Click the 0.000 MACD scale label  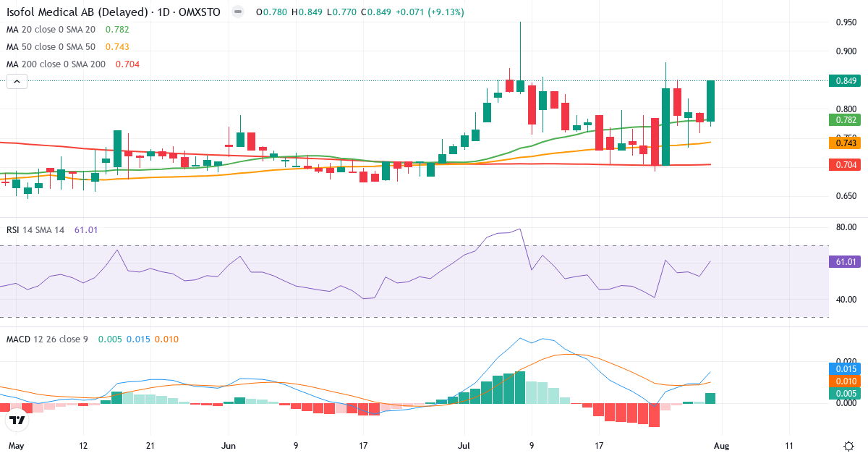[x=846, y=402]
